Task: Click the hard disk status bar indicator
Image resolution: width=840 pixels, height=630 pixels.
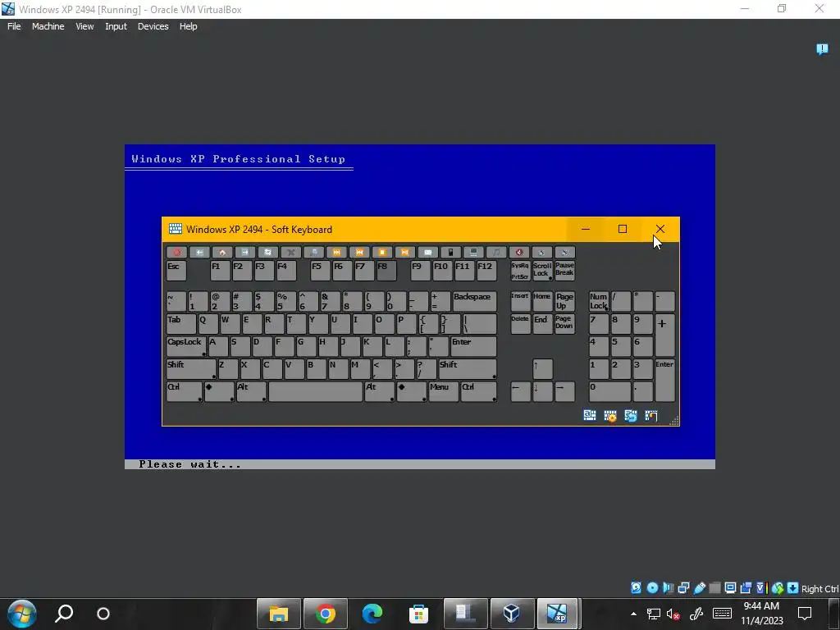Action: click(x=636, y=587)
